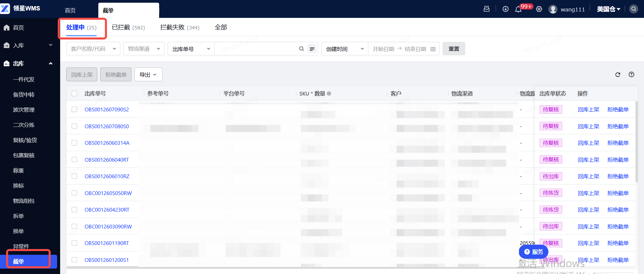Click the search icon in order number field
Image resolution: width=644 pixels, height=274 pixels.
tap(301, 49)
